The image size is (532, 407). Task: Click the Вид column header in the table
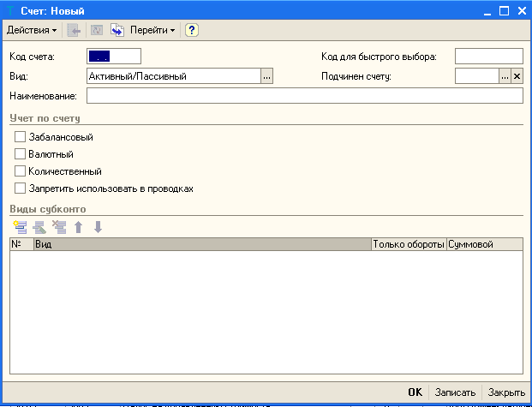coord(202,244)
